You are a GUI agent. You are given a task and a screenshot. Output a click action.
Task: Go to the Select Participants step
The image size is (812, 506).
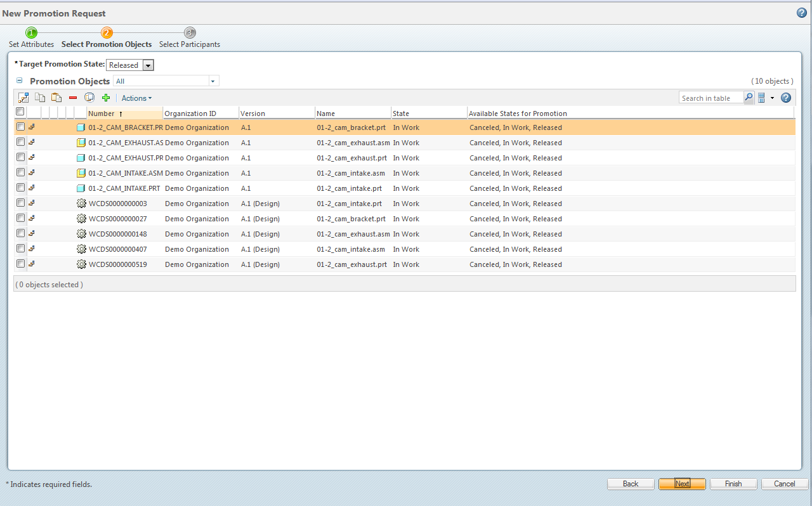tap(190, 38)
